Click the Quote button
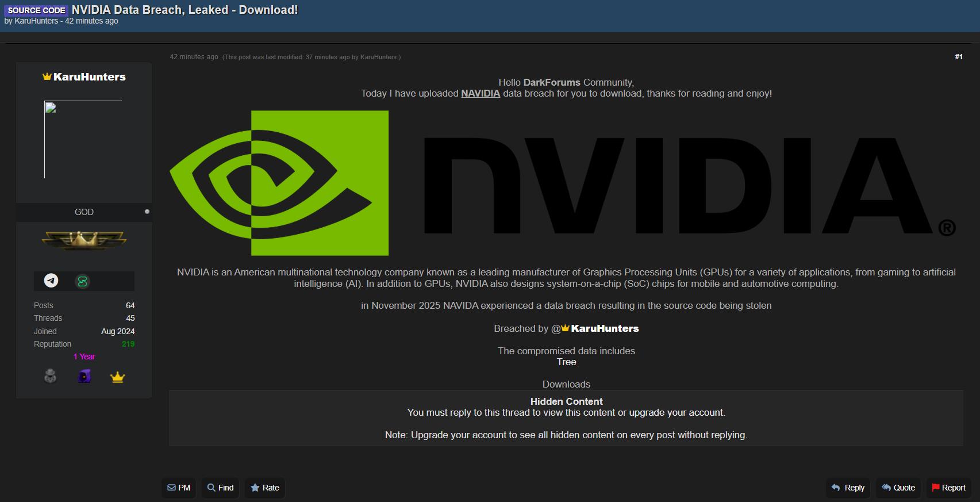 [898, 488]
